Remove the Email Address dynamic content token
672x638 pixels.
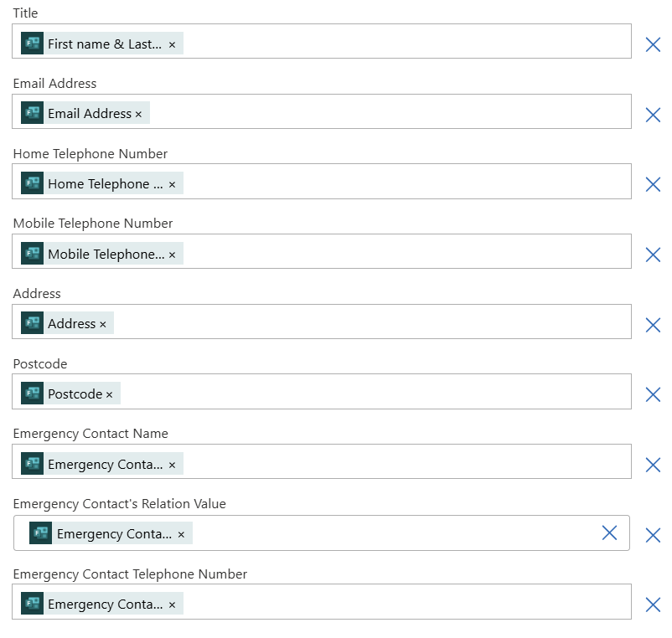point(138,114)
